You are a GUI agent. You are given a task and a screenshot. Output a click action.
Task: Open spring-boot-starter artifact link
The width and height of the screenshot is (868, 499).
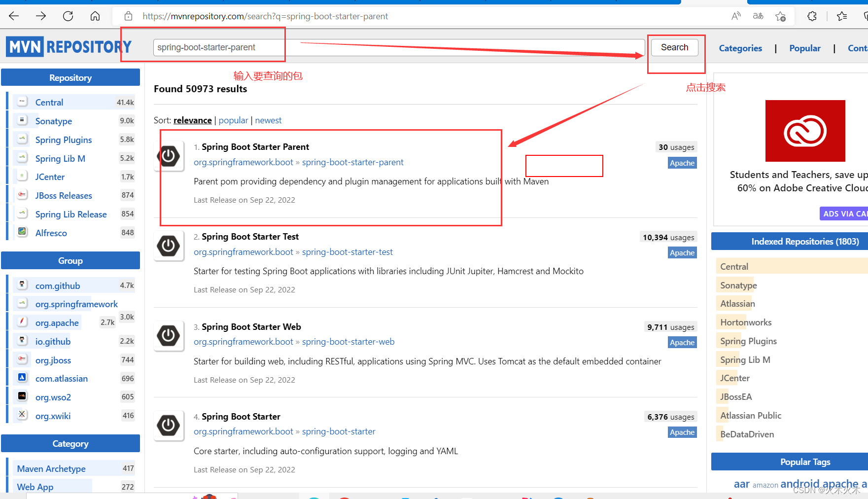[339, 431]
